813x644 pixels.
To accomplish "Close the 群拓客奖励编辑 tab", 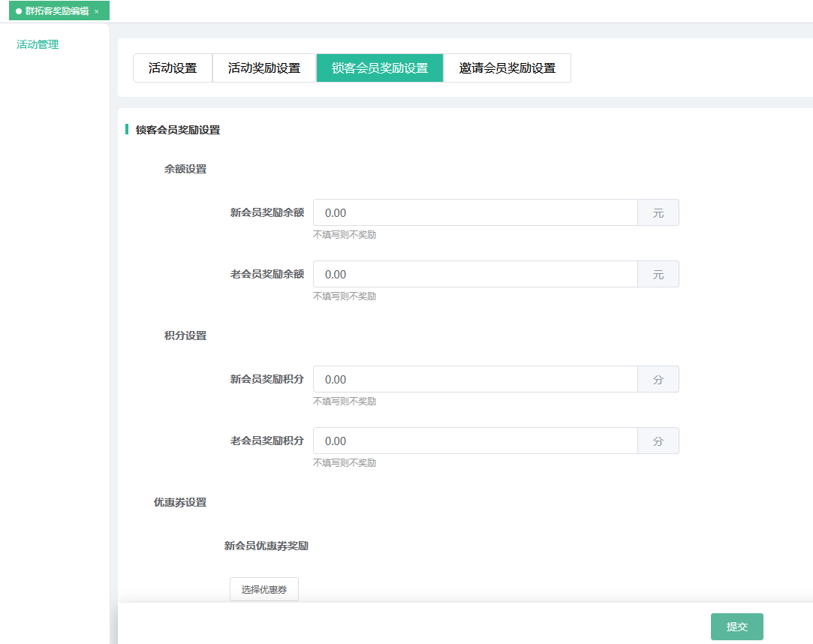I will pyautogui.click(x=97, y=11).
